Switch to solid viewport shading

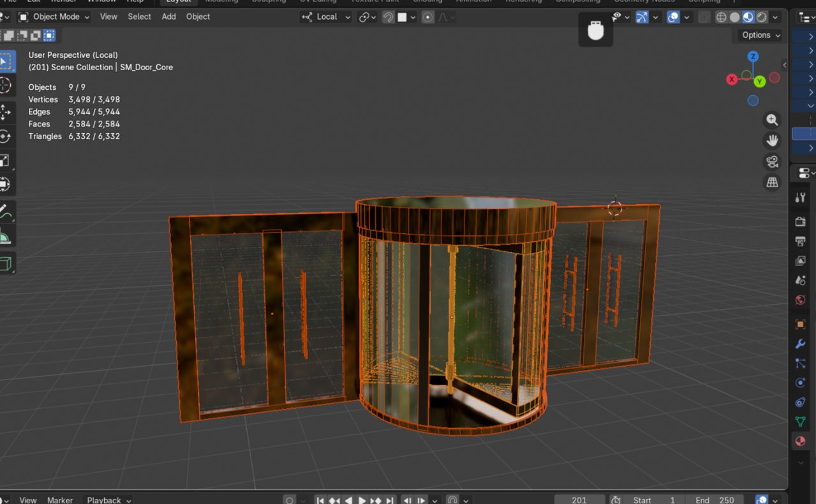click(734, 17)
